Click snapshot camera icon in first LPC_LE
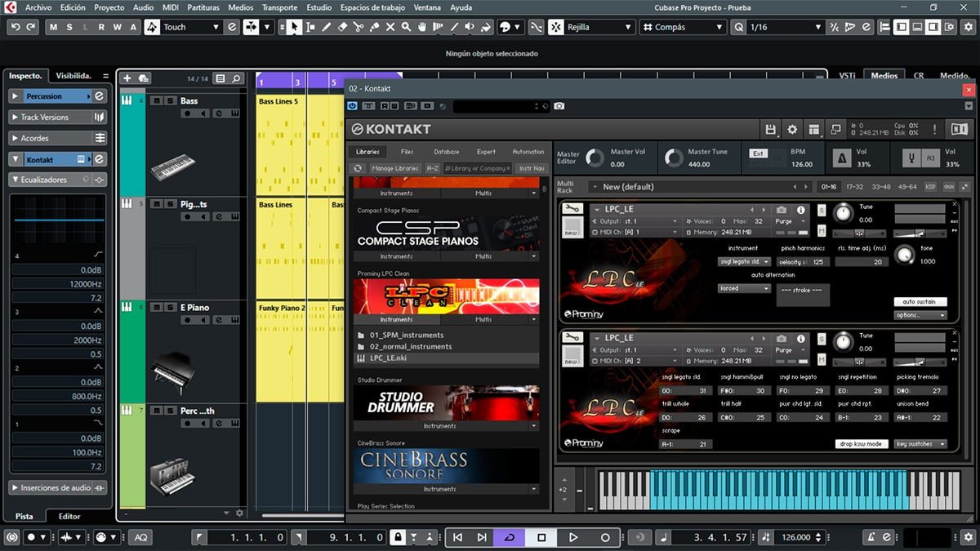This screenshot has width=980, height=551. 782,210
